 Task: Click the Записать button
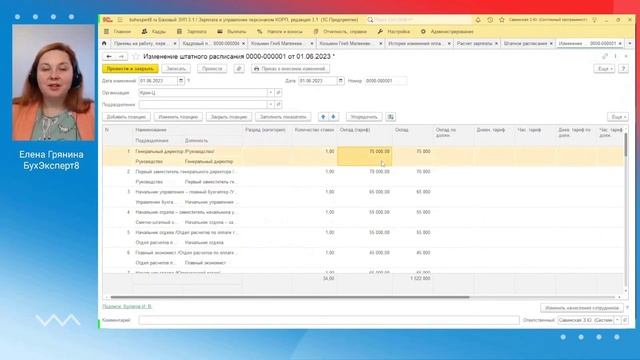coord(176,69)
